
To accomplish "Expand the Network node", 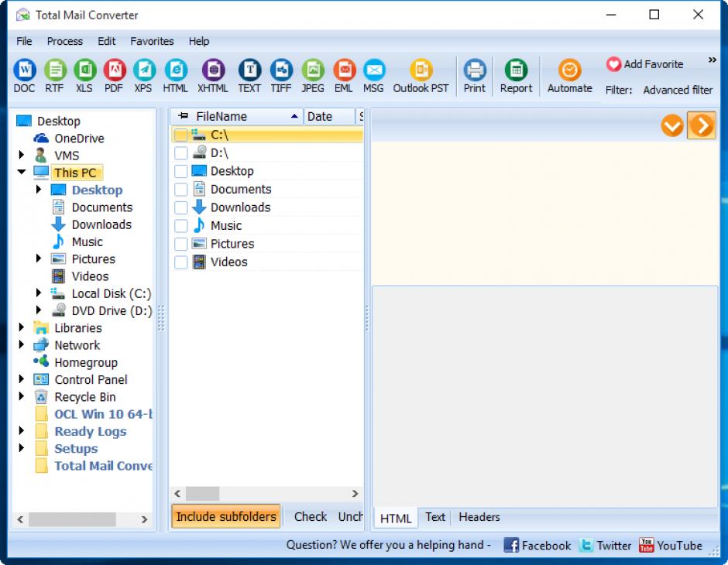I will coord(22,344).
